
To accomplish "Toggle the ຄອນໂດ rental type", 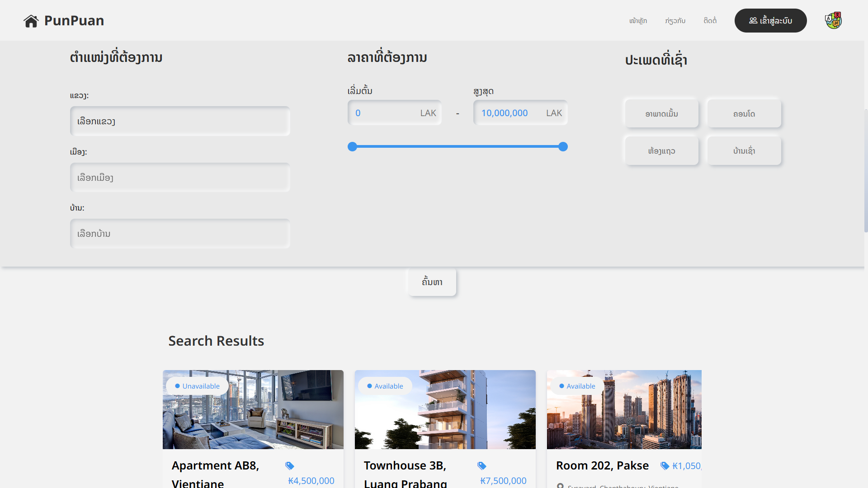I will [x=744, y=114].
